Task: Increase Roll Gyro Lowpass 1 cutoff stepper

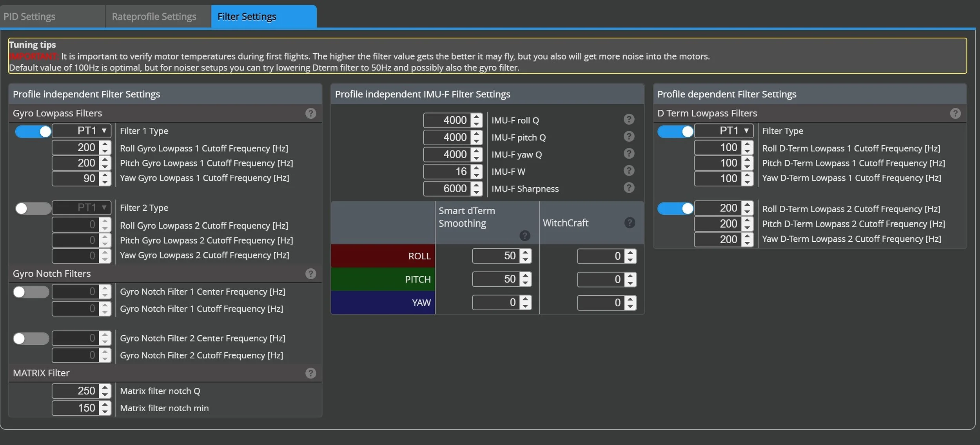Action: (105, 145)
